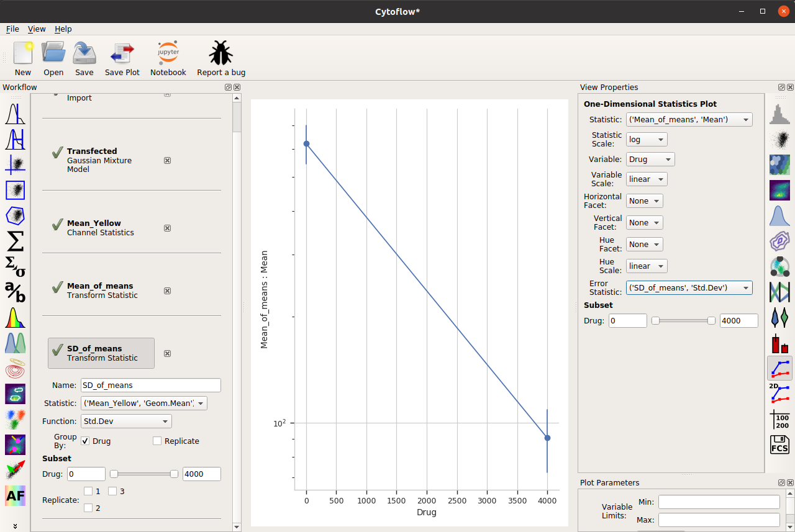
Task: Open the Error Statistic dropdown
Action: point(689,287)
